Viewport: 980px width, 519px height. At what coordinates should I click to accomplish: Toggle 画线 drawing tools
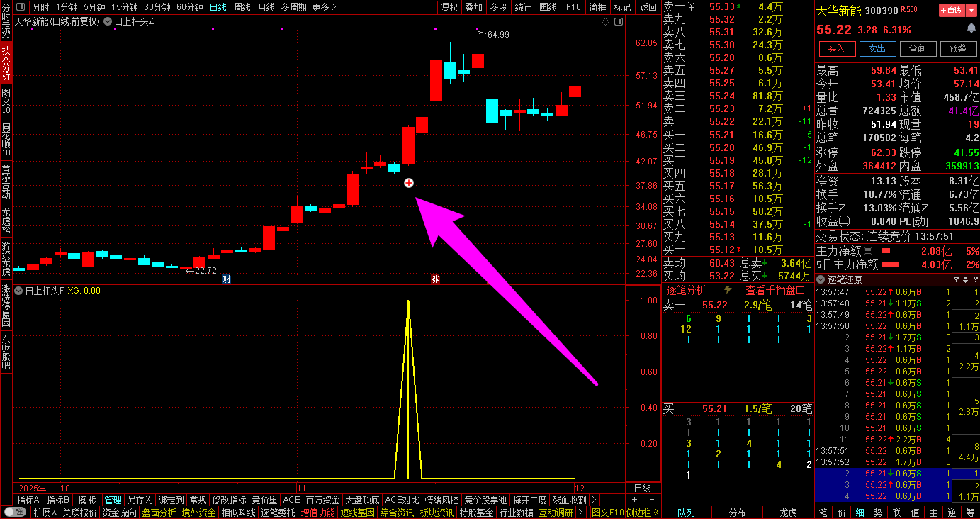coord(548,7)
